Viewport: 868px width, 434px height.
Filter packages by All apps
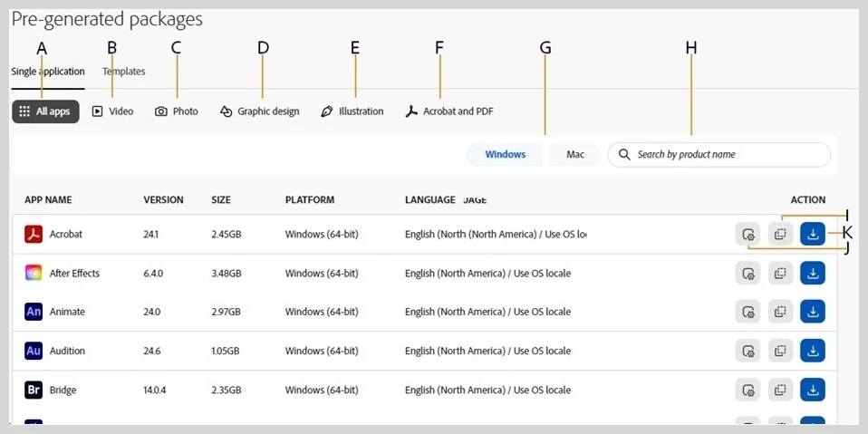coord(45,111)
